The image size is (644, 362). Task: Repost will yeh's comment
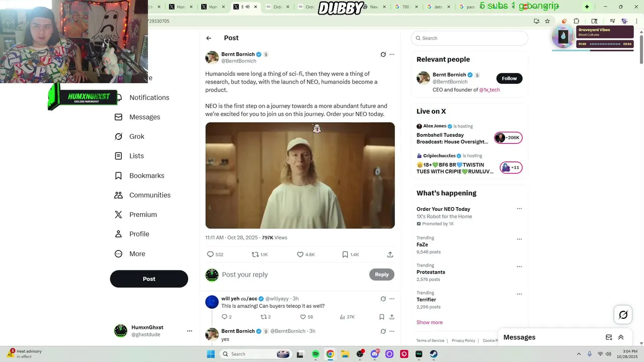[x=264, y=317]
